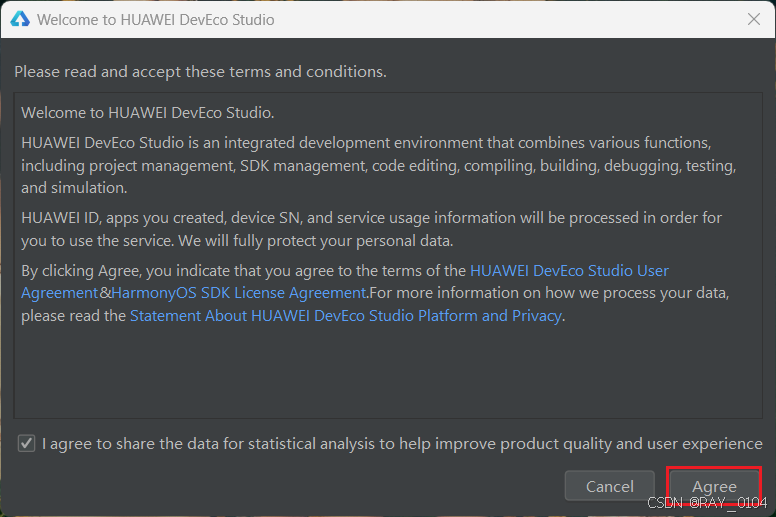Open the HarmonyOS SDK License Agreement link
The height and width of the screenshot is (517, 776).
[x=238, y=293]
